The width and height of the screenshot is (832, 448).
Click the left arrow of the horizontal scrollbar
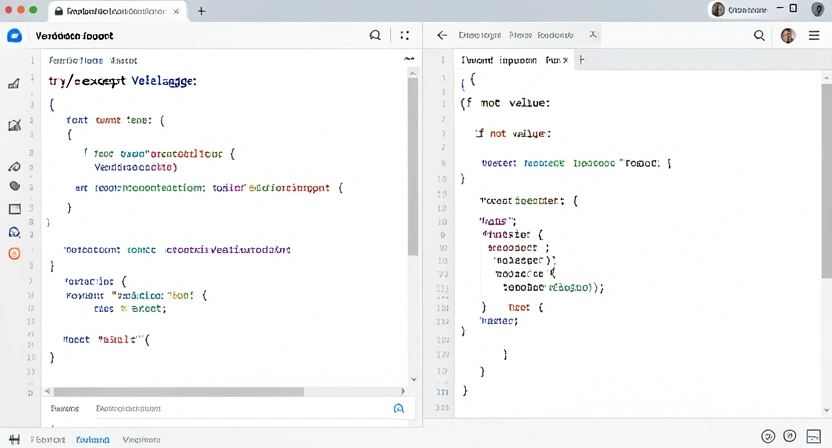point(47,391)
